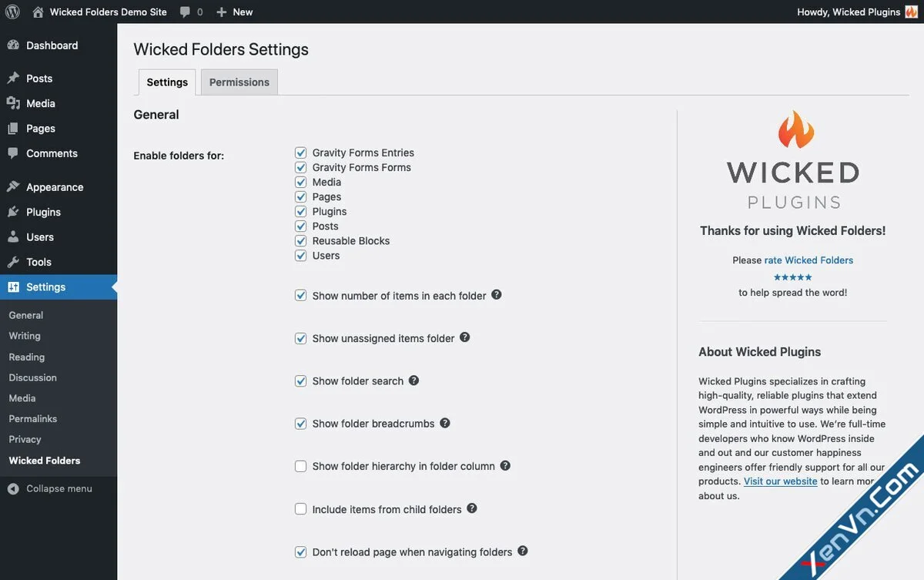The height and width of the screenshot is (580, 924).
Task: Click the Plugins plug icon
Action: point(13,212)
